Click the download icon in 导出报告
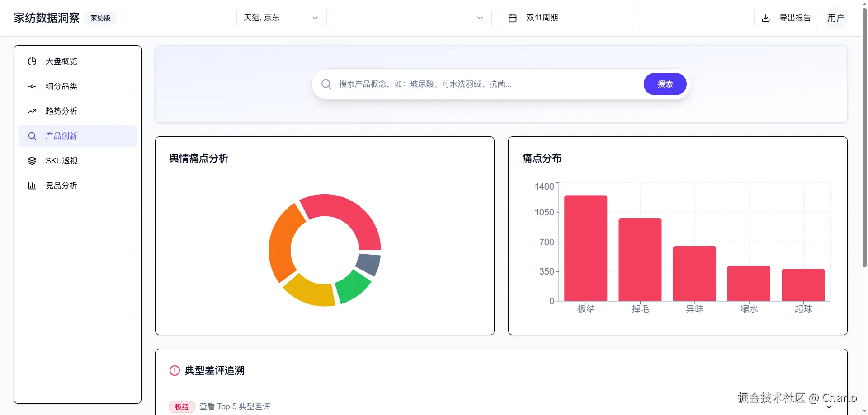 tap(766, 18)
